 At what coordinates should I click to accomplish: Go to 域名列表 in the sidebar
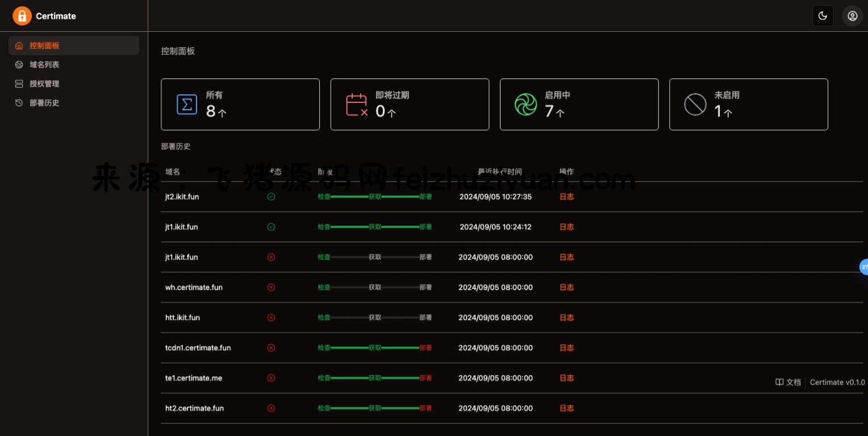click(x=74, y=65)
